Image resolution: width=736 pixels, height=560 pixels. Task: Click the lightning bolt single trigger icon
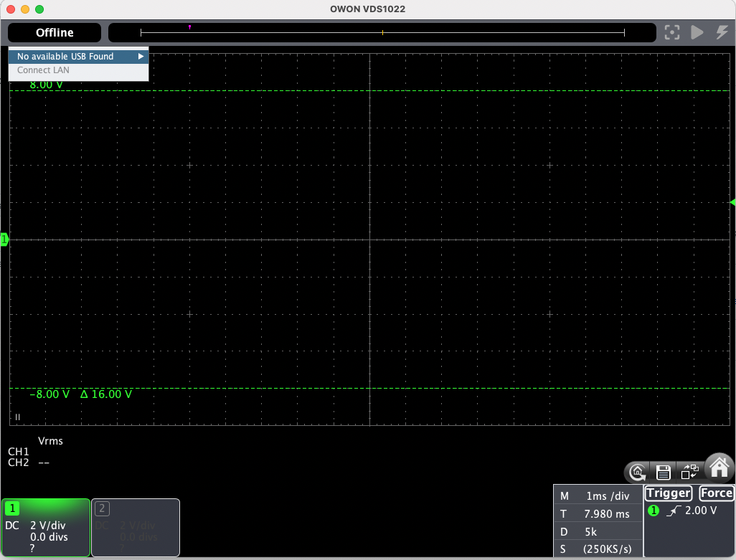pyautogui.click(x=722, y=32)
